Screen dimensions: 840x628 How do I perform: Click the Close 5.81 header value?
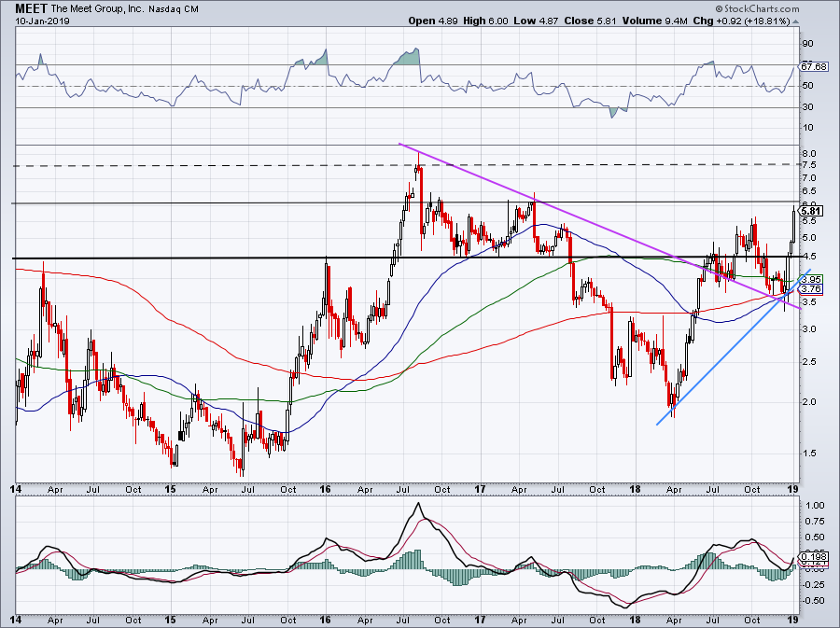(x=590, y=21)
